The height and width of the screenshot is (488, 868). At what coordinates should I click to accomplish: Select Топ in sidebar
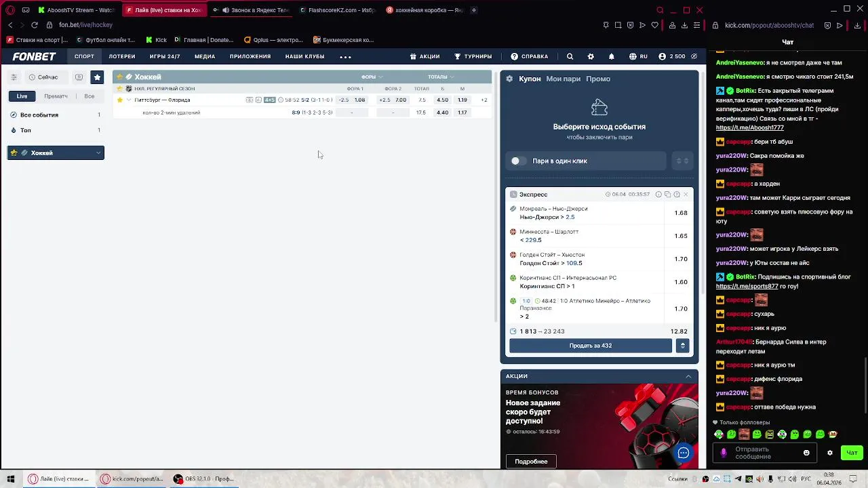coord(56,130)
